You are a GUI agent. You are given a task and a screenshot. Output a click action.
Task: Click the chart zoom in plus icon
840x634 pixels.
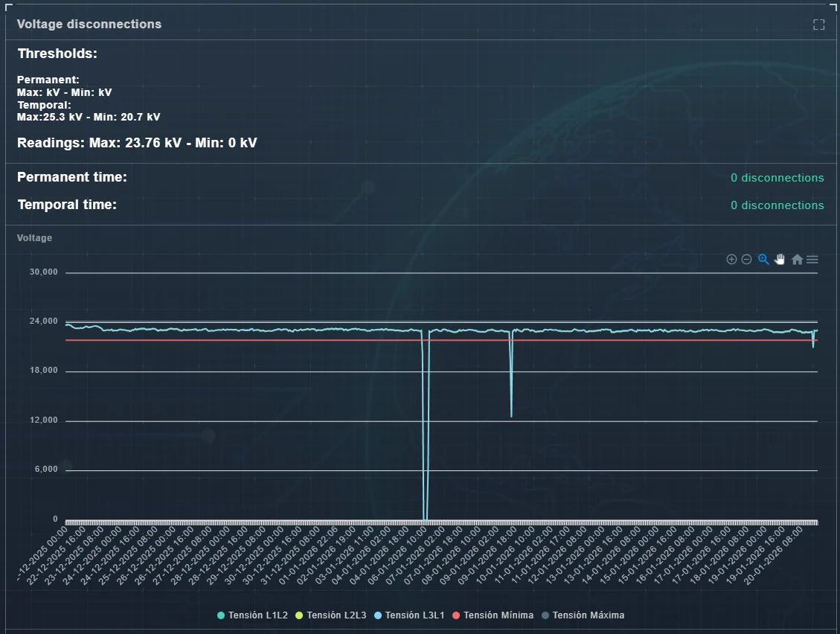pos(731,260)
